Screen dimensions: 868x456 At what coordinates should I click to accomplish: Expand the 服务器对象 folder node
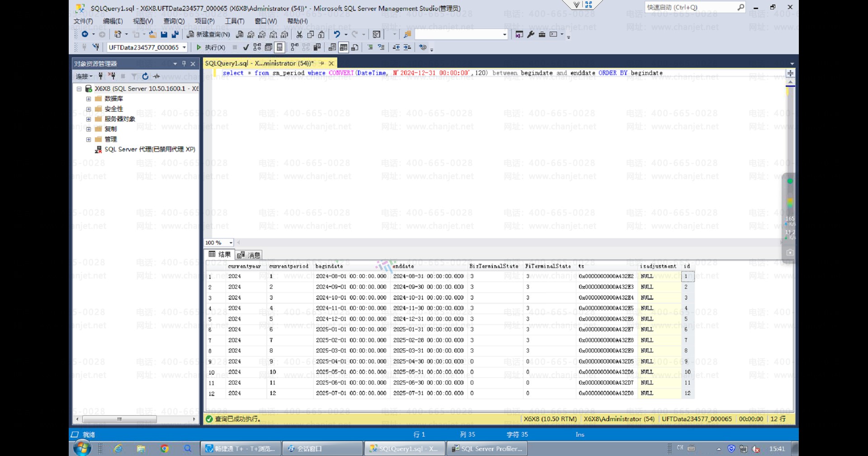pyautogui.click(x=89, y=119)
